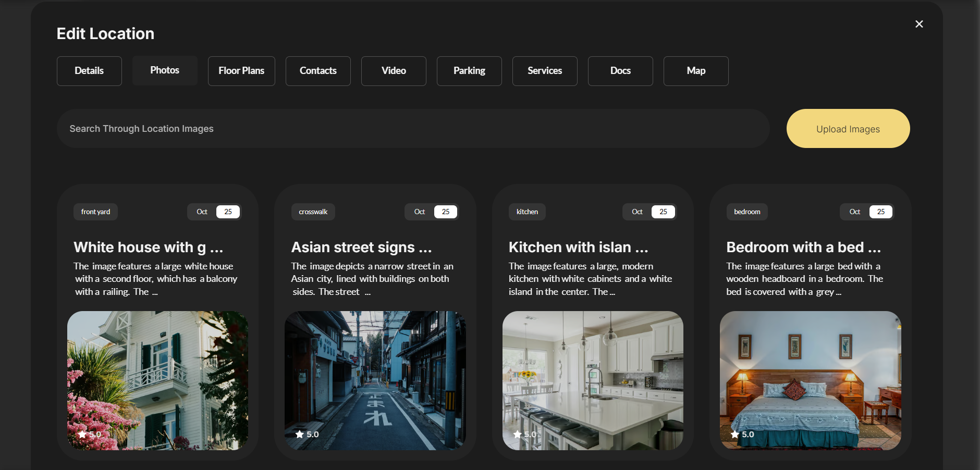This screenshot has height=470, width=980.
Task: View the bedroom photo thumbnail
Action: 810,380
